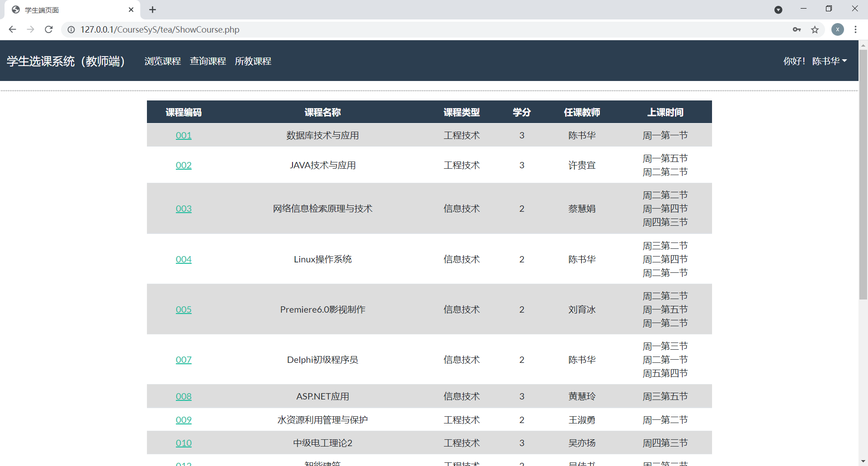This screenshot has width=868, height=466.
Task: Click teacher name 蔡慧娟
Action: pos(582,209)
